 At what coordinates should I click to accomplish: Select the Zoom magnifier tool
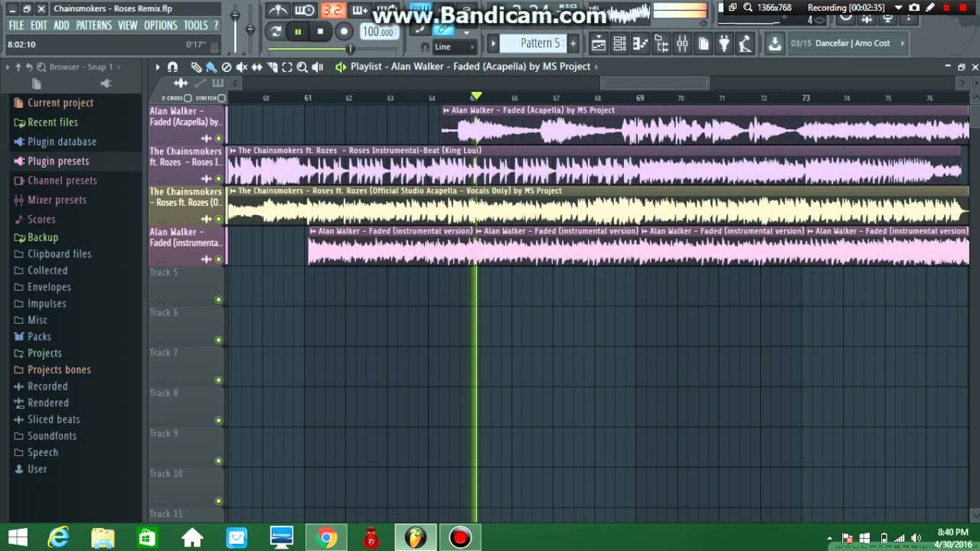coord(302,67)
